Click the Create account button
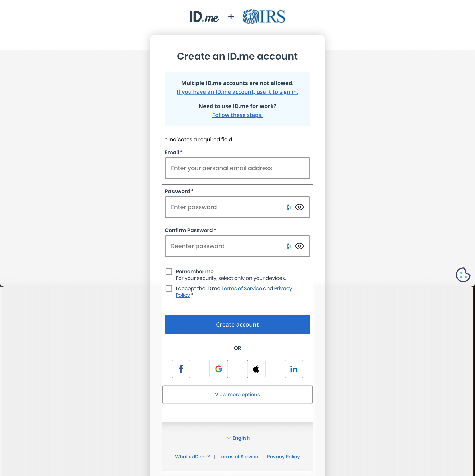Image resolution: width=475 pixels, height=476 pixels. 237,324
